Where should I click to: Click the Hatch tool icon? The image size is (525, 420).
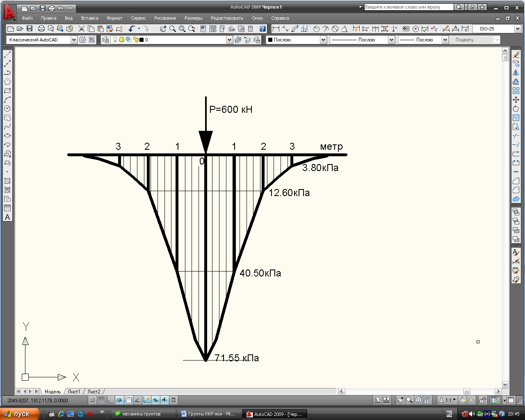click(7, 181)
